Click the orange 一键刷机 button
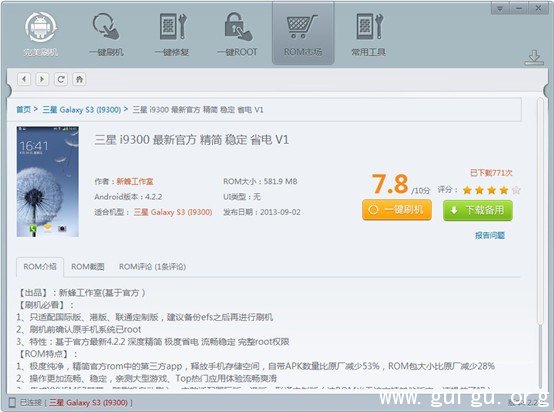The width and height of the screenshot is (554, 412). tap(397, 210)
